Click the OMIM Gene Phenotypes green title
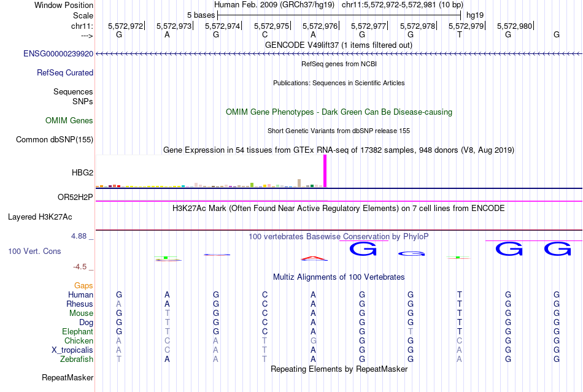The width and height of the screenshot is (583, 392). pyautogui.click(x=339, y=112)
